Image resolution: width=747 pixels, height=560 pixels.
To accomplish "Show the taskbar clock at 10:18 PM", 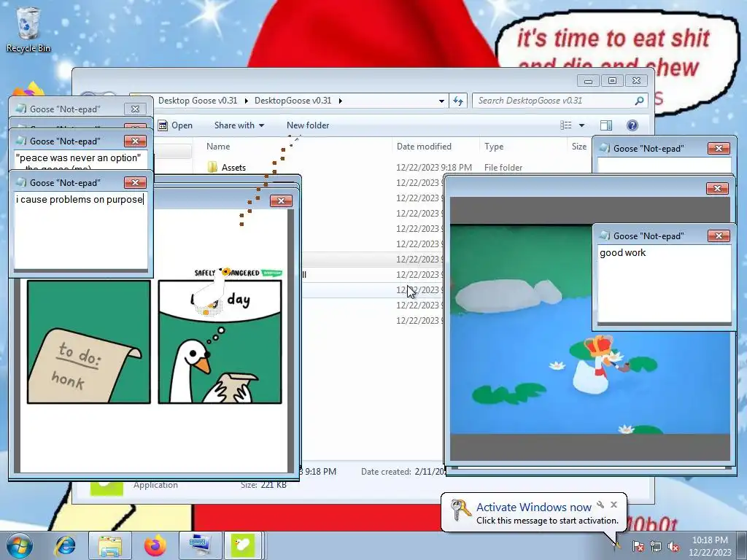I will (710, 546).
